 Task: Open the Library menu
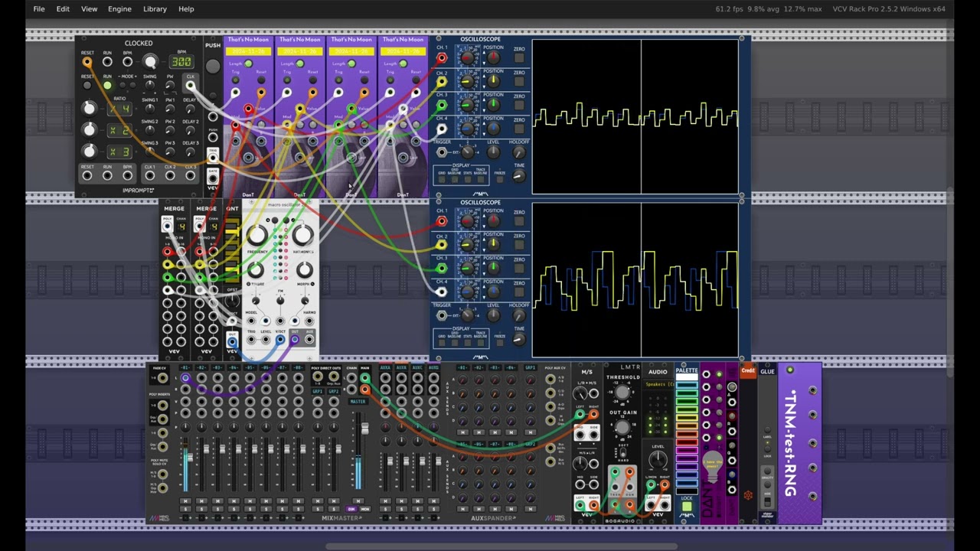155,9
